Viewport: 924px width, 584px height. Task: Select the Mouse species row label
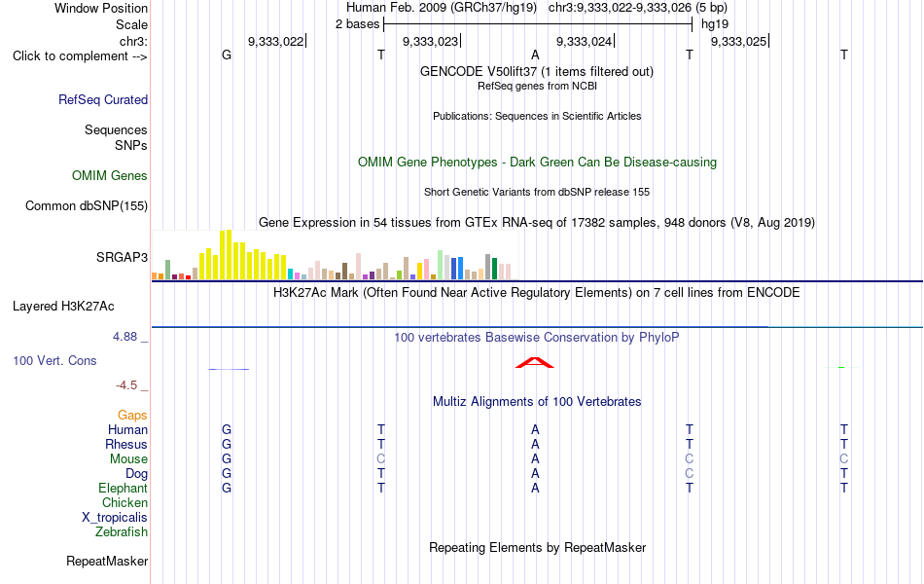coord(128,459)
